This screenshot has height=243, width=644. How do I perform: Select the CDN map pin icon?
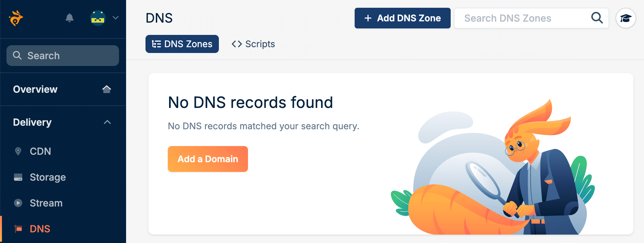[x=18, y=151]
